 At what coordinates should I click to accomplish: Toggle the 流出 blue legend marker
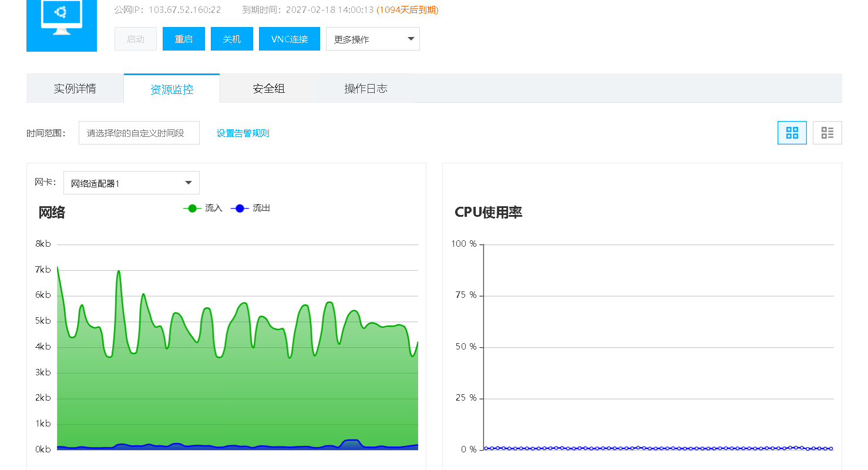pyautogui.click(x=240, y=209)
